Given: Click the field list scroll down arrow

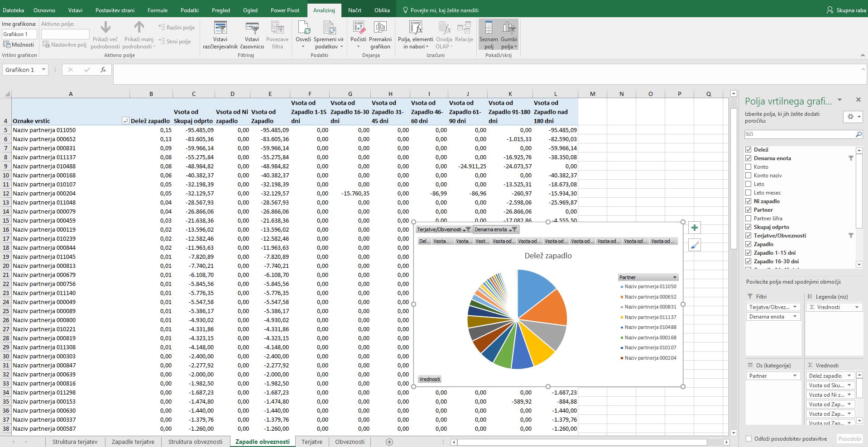Looking at the screenshot, I should pos(859,265).
